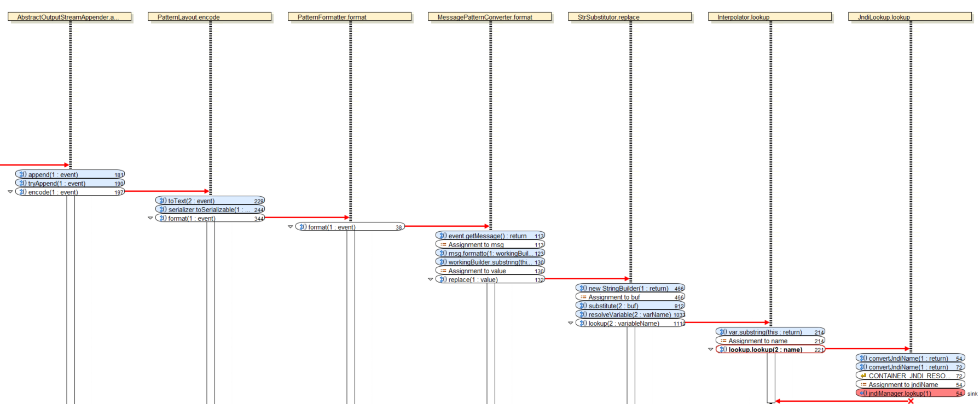Screen dimensions: 980x404
Task: Click the call icon on lookup(2 : variableName)
Action: [583, 324]
